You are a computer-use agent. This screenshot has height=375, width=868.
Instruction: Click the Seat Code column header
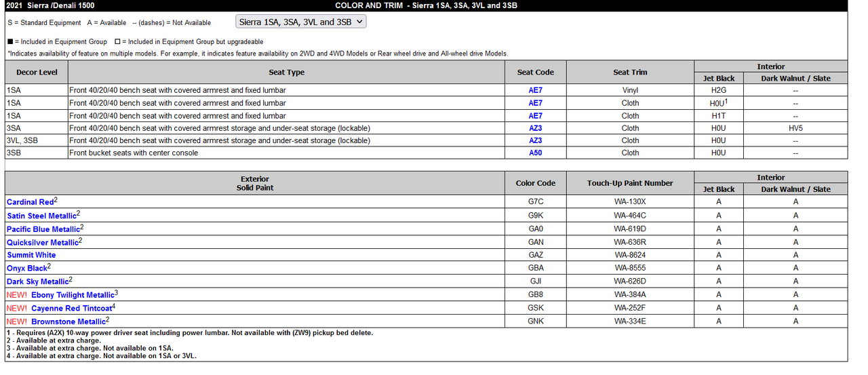[x=536, y=73]
